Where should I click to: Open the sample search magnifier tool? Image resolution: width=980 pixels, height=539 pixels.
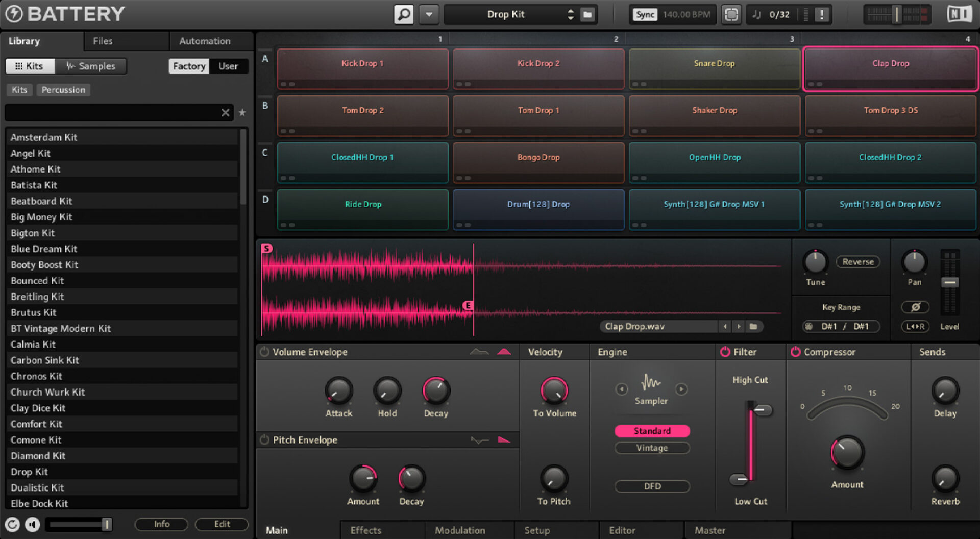pyautogui.click(x=403, y=14)
